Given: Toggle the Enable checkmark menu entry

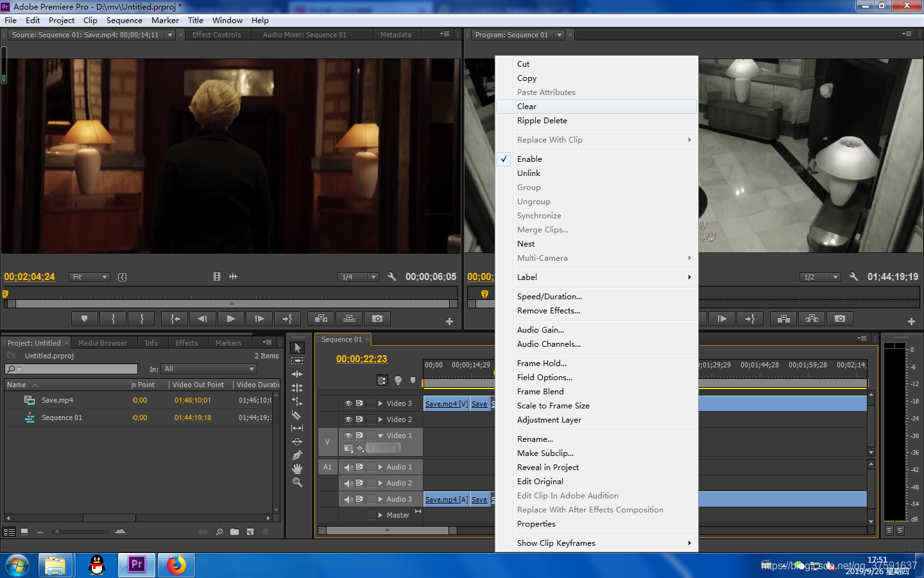Looking at the screenshot, I should click(x=597, y=159).
